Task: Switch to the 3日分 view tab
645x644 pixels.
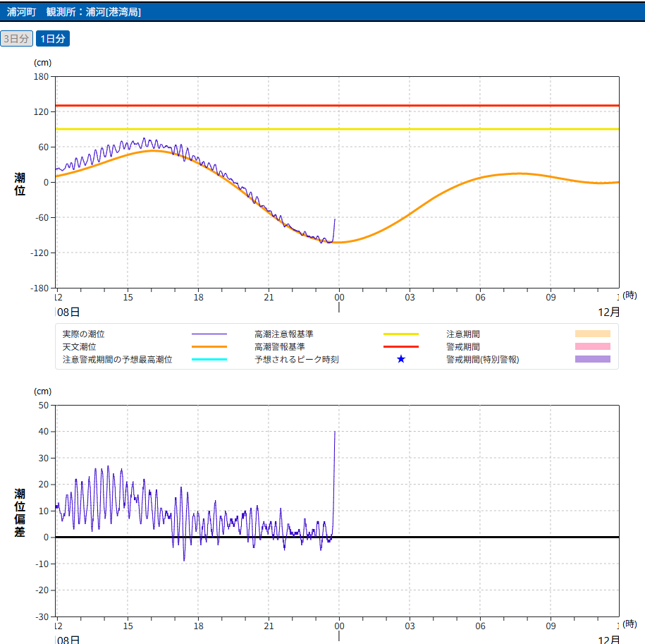Action: click(16, 39)
